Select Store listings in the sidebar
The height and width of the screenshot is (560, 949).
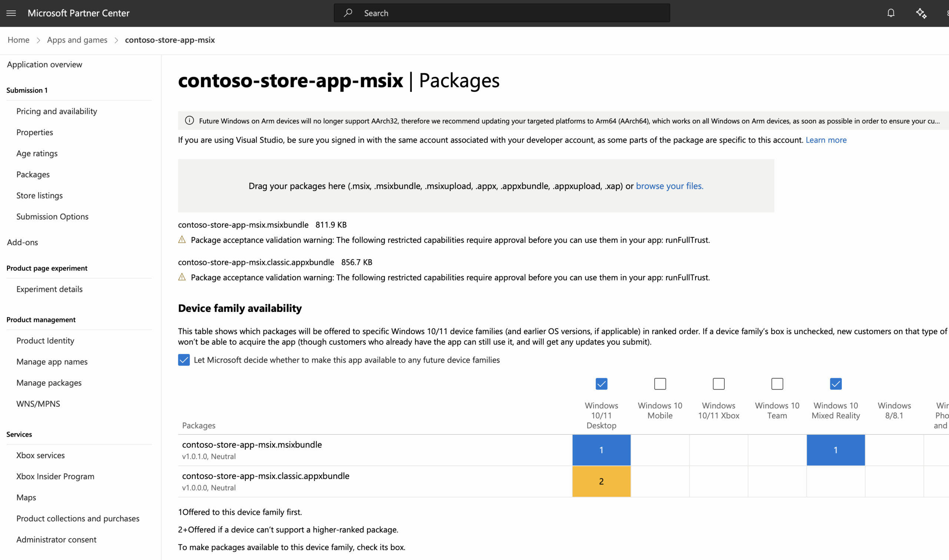pos(39,195)
